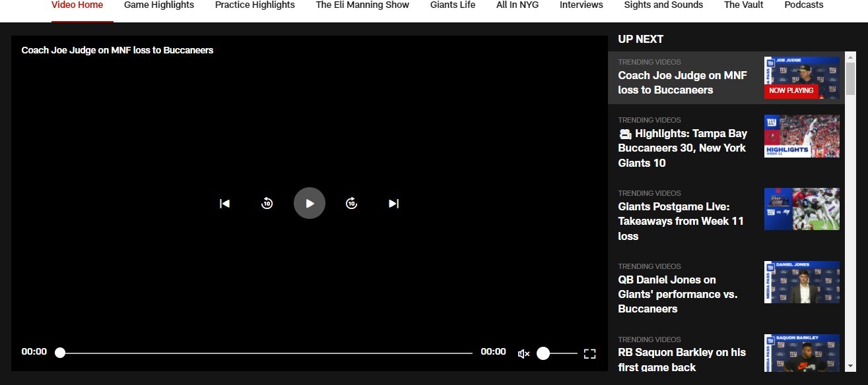Skip to previous video track
Screen dimensions: 868x385
(224, 204)
